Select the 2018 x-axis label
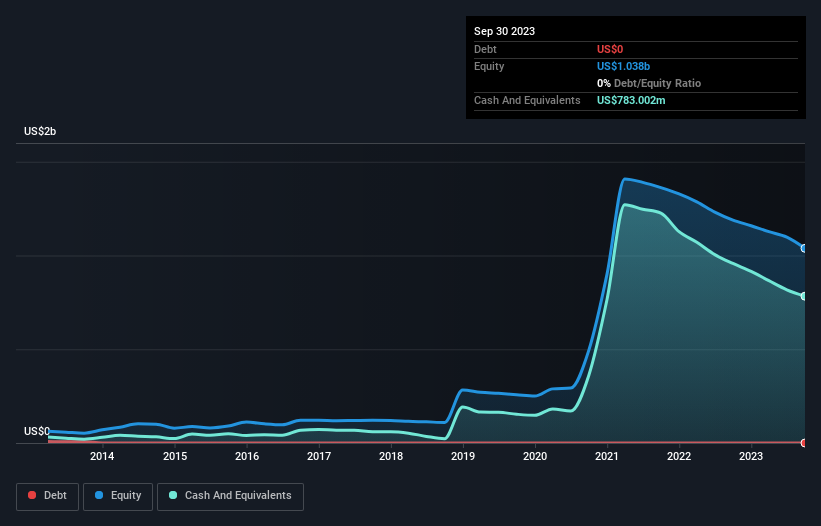This screenshot has width=821, height=526. click(391, 456)
